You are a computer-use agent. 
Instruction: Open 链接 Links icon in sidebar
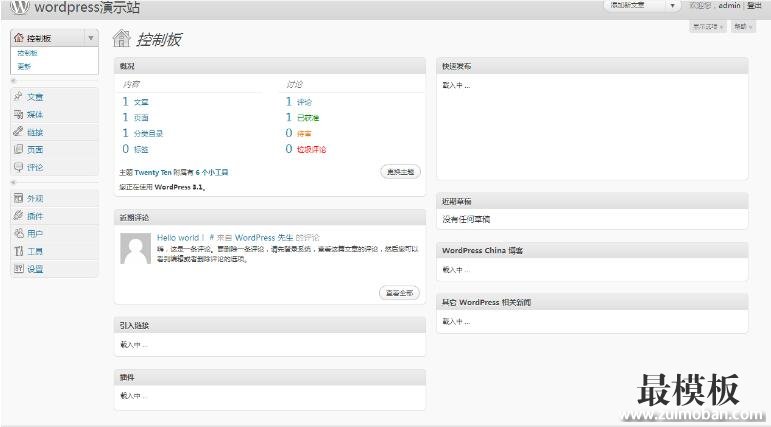[x=18, y=131]
